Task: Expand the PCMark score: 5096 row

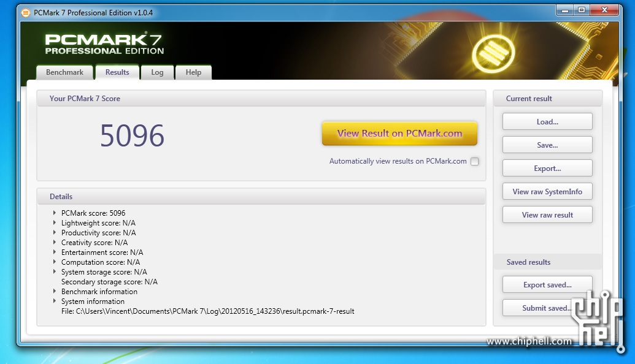Action: 54,212
